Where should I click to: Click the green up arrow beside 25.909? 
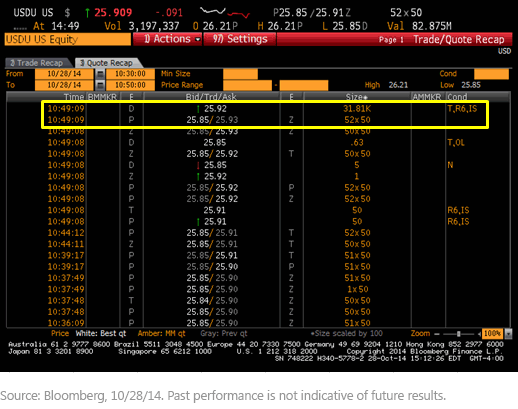(x=87, y=13)
